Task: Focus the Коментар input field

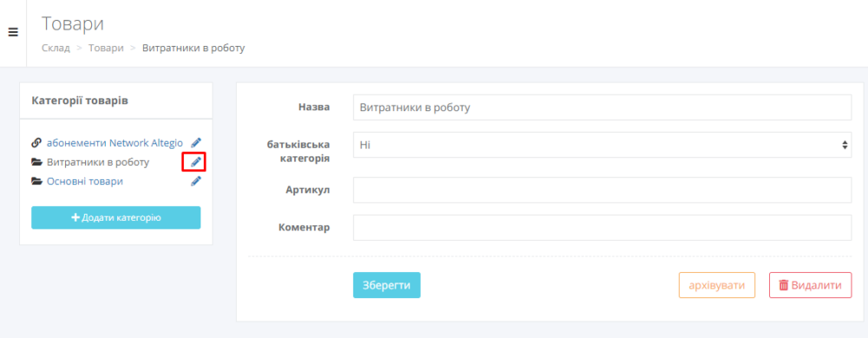Action: tap(602, 228)
